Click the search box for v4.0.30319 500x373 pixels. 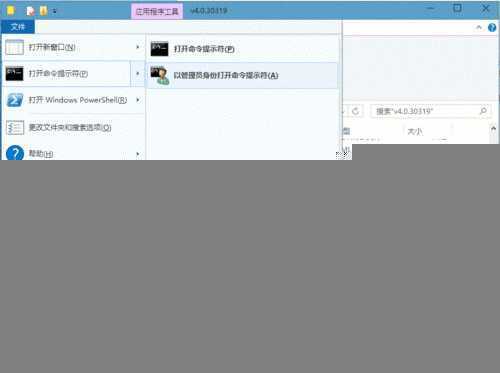(x=430, y=111)
